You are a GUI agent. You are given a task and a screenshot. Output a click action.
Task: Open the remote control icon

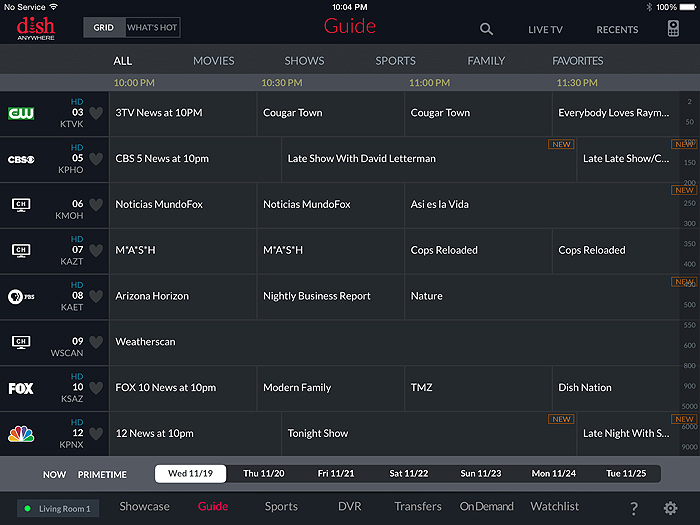(x=673, y=29)
